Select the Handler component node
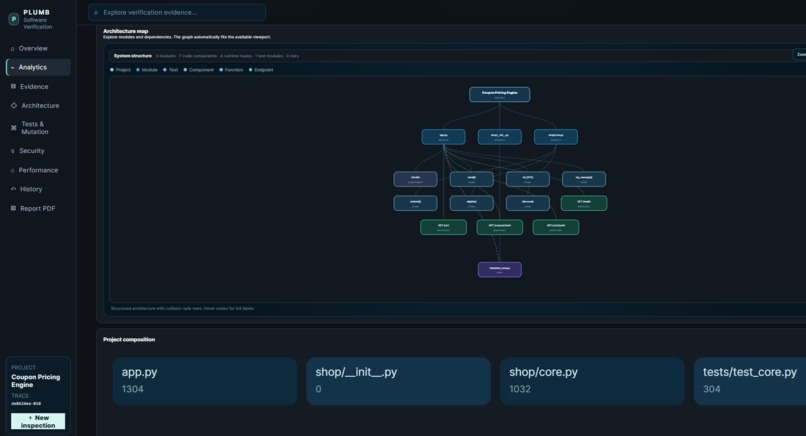The height and width of the screenshot is (436, 806). tap(415, 179)
